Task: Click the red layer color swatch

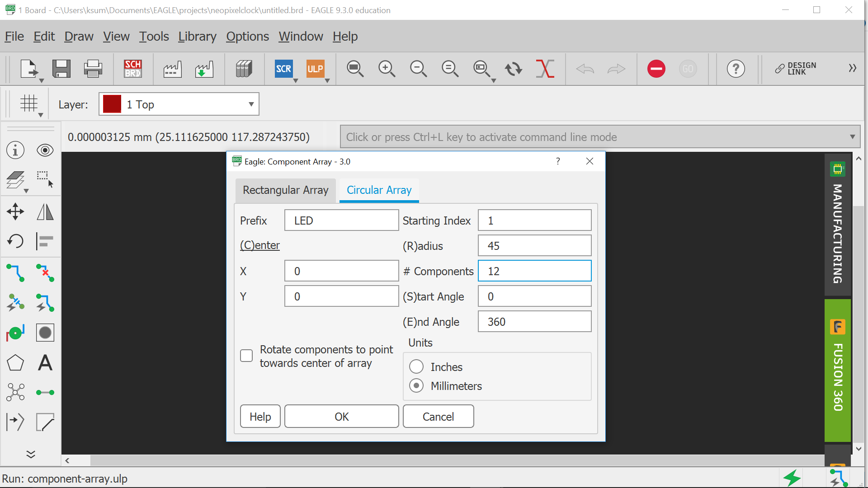Action: pos(112,104)
